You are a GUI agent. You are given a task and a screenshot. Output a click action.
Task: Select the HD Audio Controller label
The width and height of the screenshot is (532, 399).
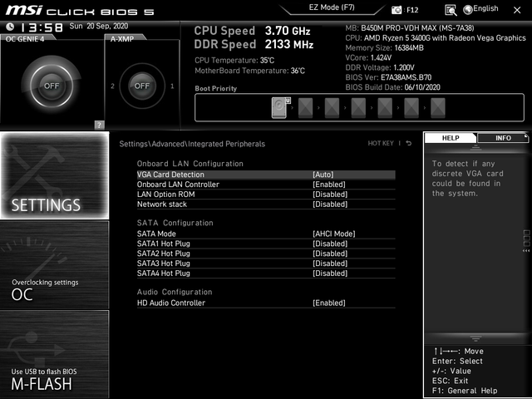[171, 303]
